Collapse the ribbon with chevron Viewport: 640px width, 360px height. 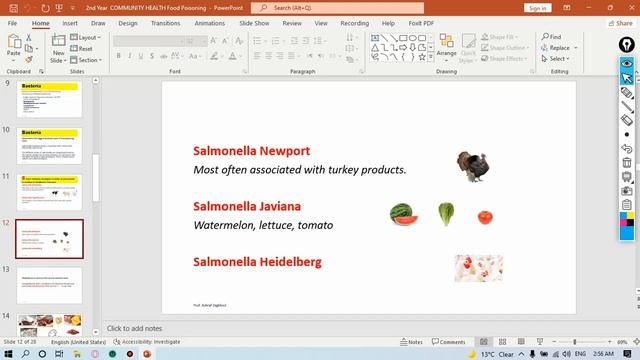(x=637, y=71)
